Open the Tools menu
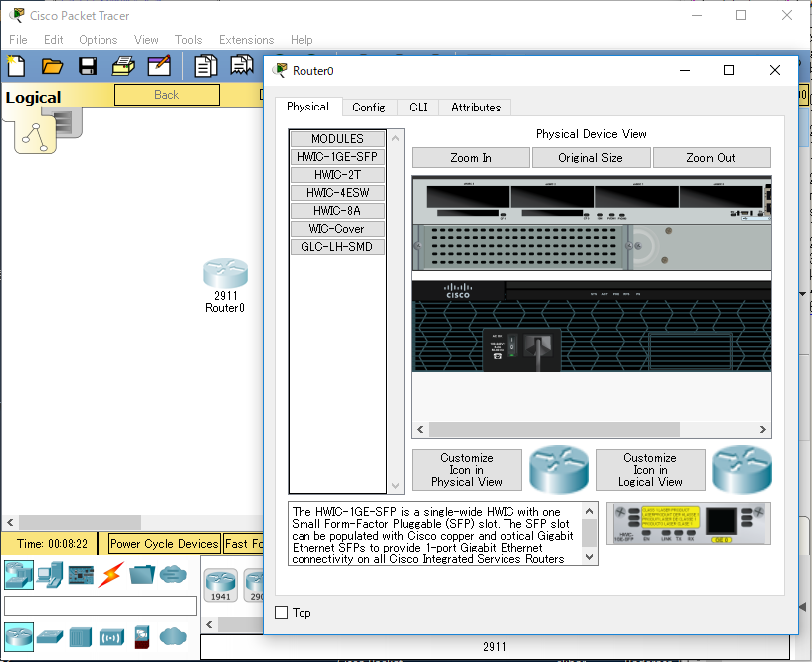Screen dimensions: 812x662 pyautogui.click(x=188, y=40)
